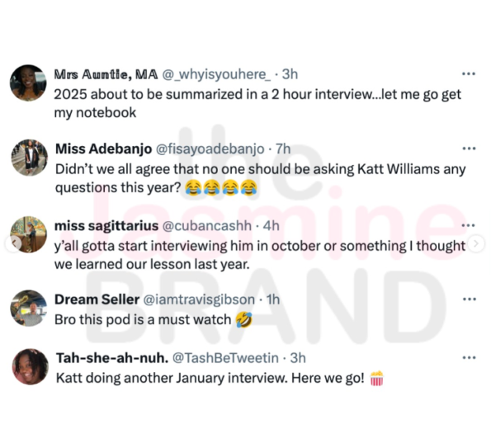Open more options on Dream Seller's tweet
Image resolution: width=491 pixels, height=448 pixels.
click(x=469, y=299)
